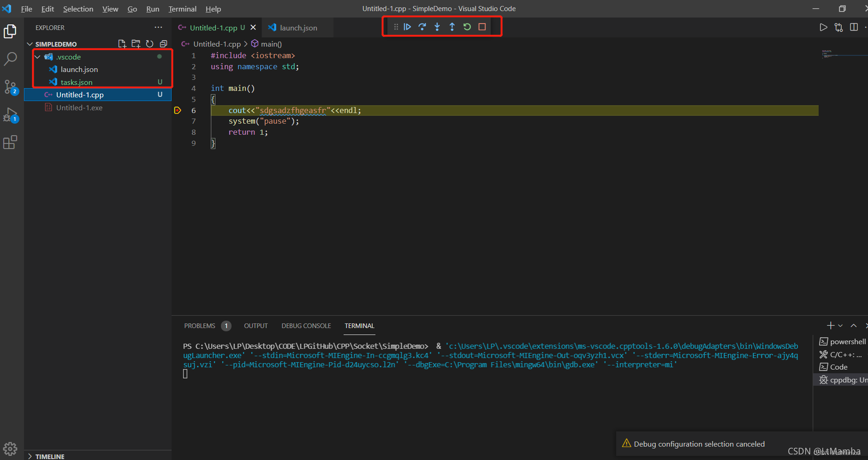Image resolution: width=868 pixels, height=460 pixels.
Task: Collapse the .vscode folder
Action: point(37,57)
